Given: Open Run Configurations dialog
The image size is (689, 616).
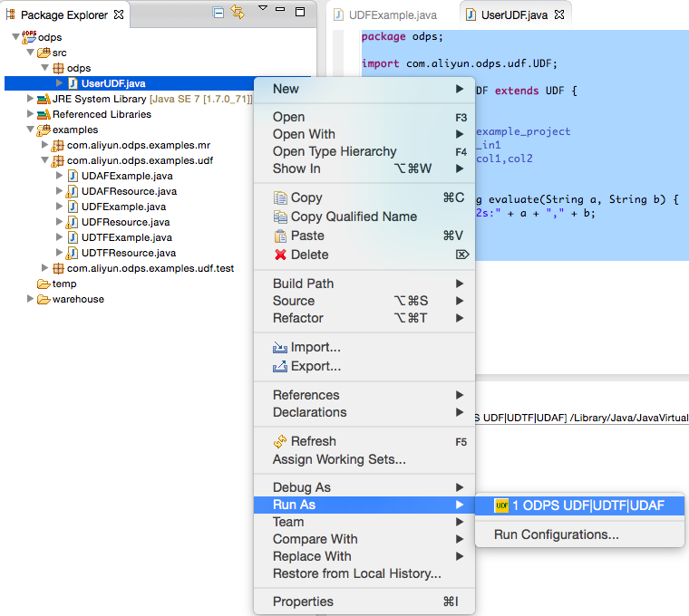Looking at the screenshot, I should click(x=579, y=534).
